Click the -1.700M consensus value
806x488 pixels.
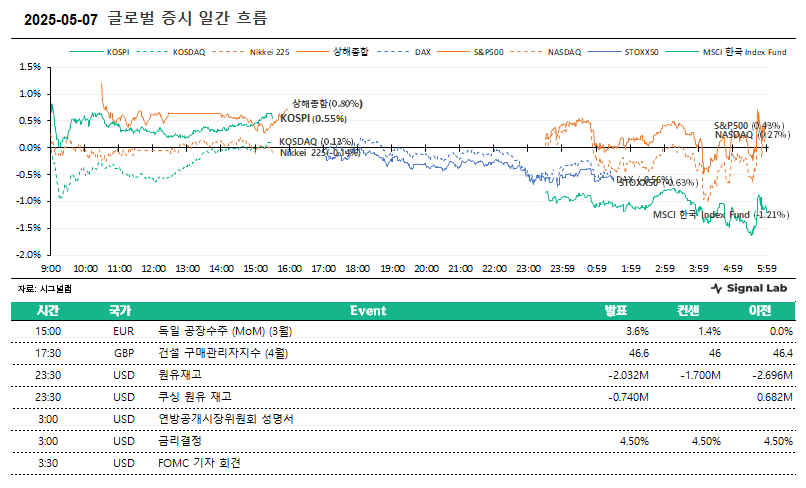click(700, 375)
